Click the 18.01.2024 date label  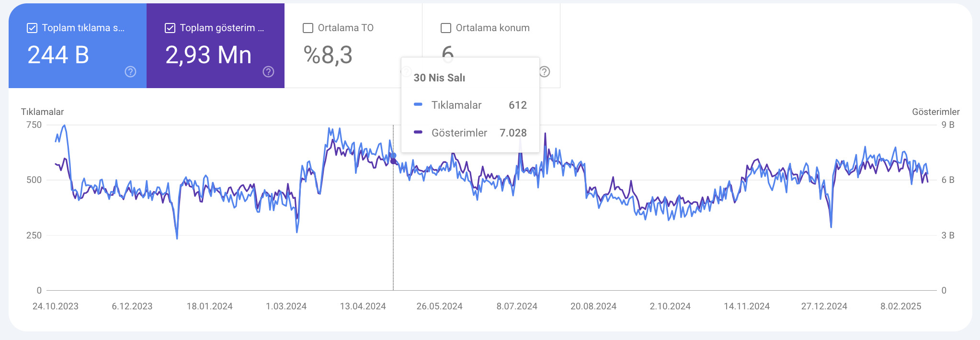point(209,306)
